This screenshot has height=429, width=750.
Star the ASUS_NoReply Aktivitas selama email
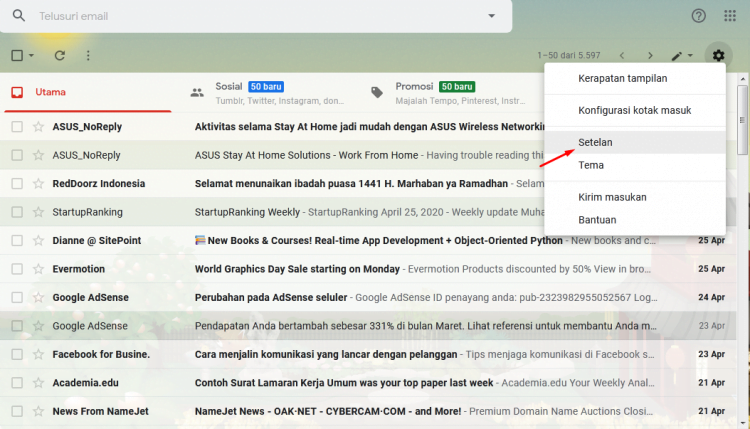click(x=38, y=127)
